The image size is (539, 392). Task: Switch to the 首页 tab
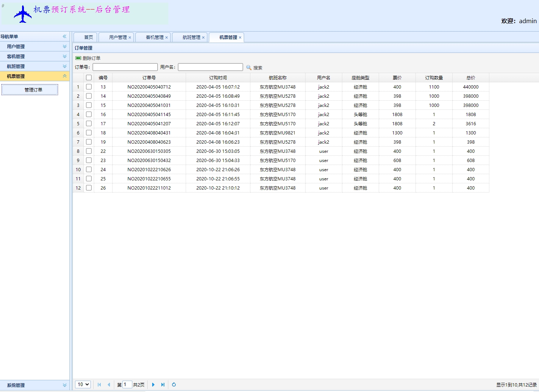[x=88, y=37]
